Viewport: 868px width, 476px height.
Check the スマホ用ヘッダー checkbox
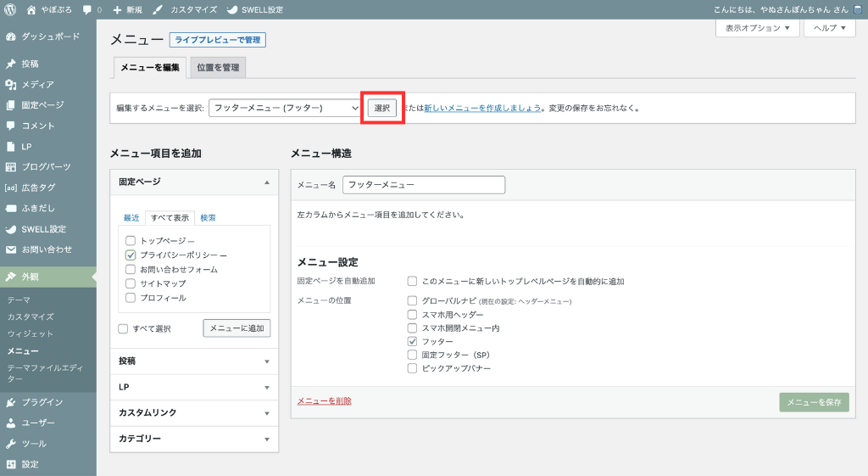pyautogui.click(x=413, y=314)
